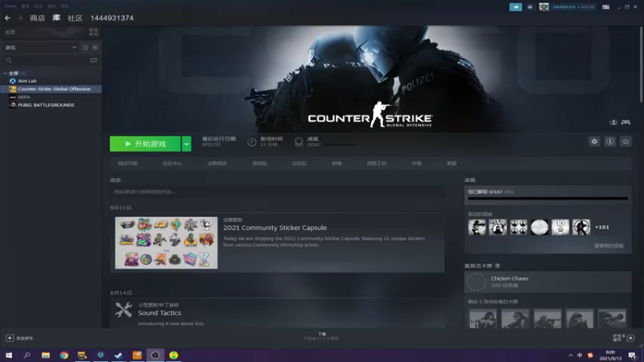Open friends and chat plus icon
The image size is (644, 362).
[x=631, y=338]
